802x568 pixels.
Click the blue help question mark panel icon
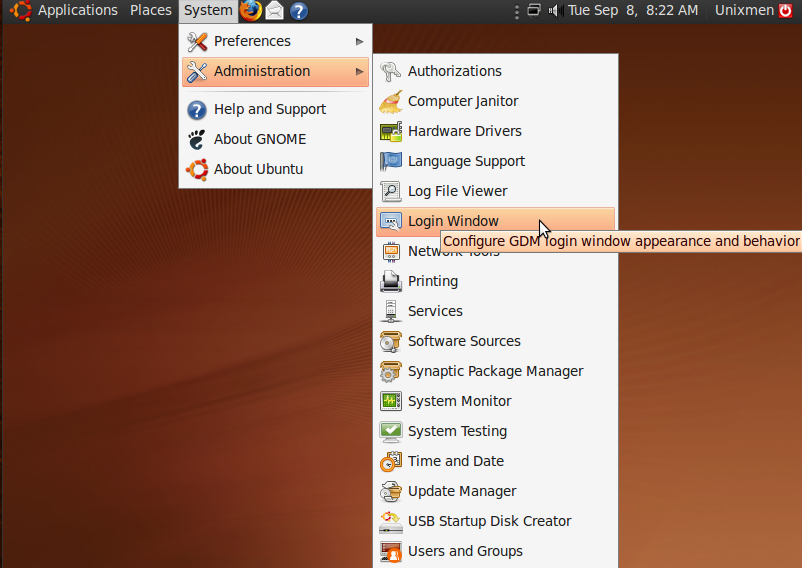299,11
